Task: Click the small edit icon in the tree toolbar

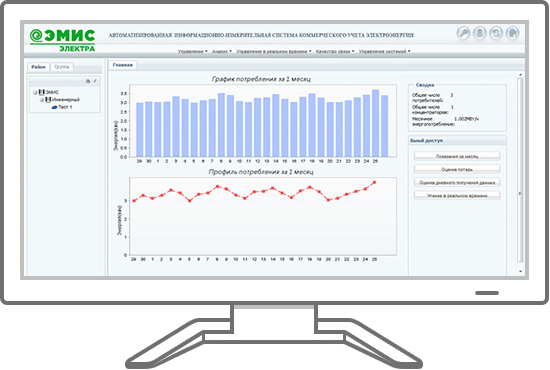Action: pos(95,81)
